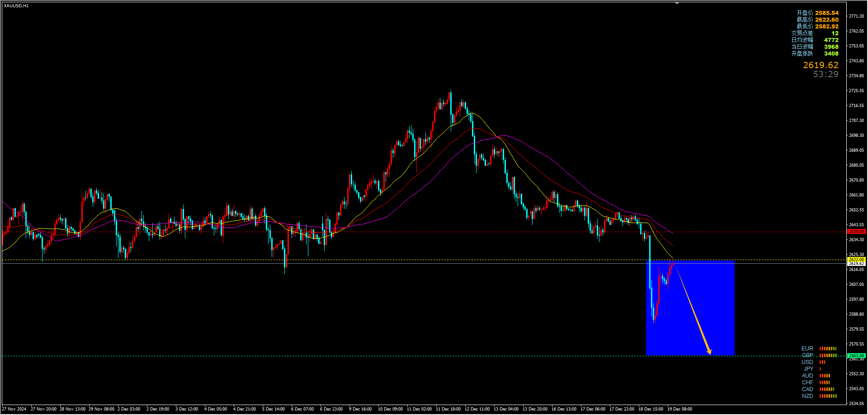
Task: Click the USD currency strength label
Action: pos(807,362)
